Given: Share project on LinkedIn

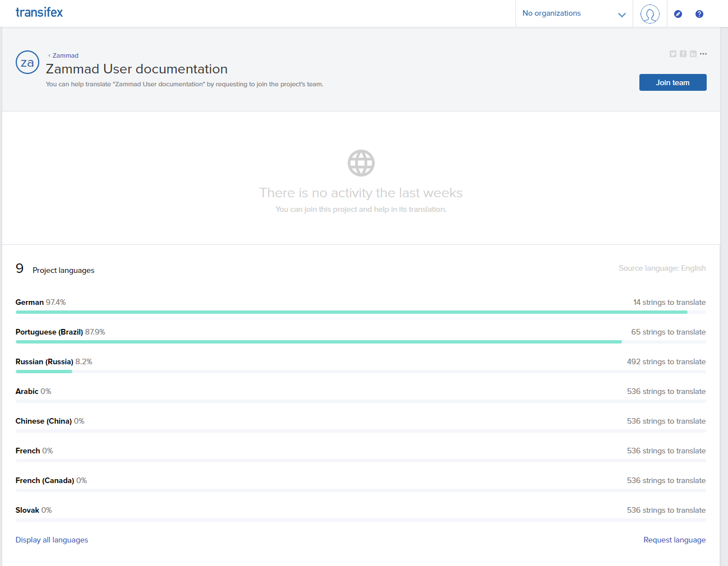Looking at the screenshot, I should (x=693, y=54).
